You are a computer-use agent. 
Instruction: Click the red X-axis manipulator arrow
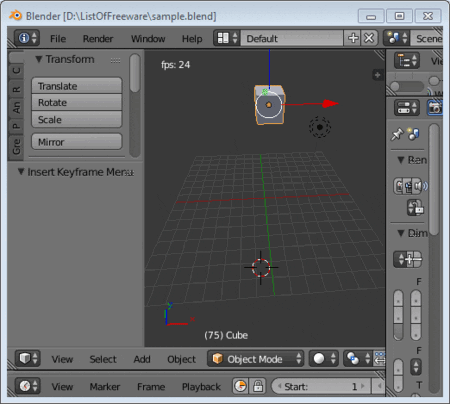pos(331,104)
